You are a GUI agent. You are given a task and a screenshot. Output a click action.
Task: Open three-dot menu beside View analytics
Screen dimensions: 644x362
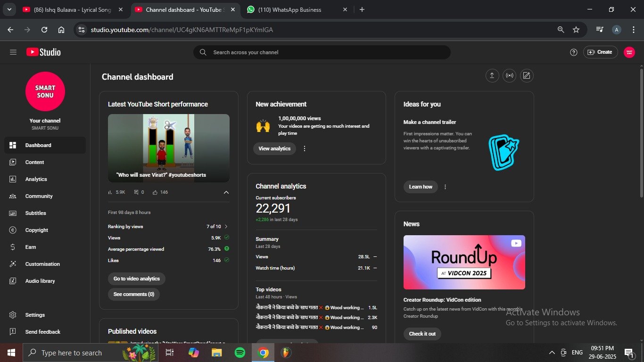[x=305, y=148]
